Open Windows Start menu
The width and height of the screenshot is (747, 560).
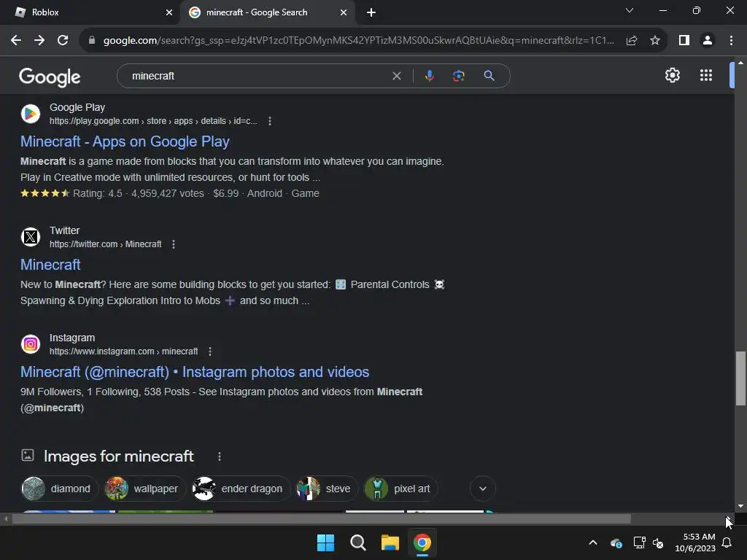(x=326, y=542)
